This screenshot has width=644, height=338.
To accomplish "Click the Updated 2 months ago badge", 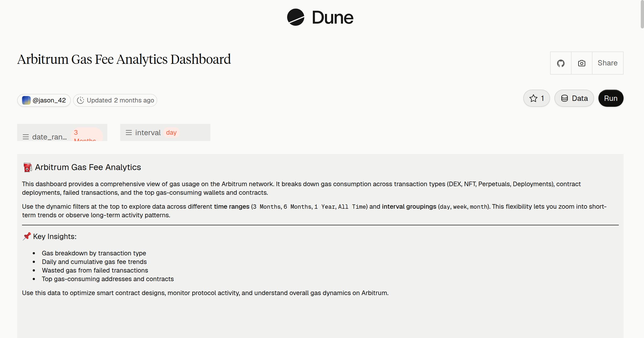I will pyautogui.click(x=115, y=100).
